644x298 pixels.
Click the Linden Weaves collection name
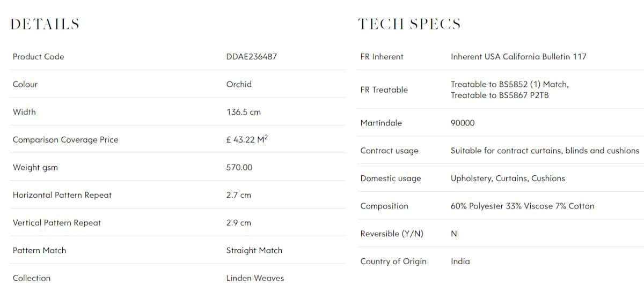255,278
